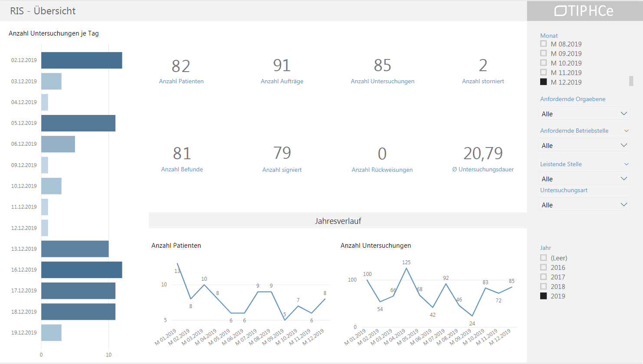Click the 13 data label in Patienten chart
Viewport: 643px width, 364px height.
(177, 271)
